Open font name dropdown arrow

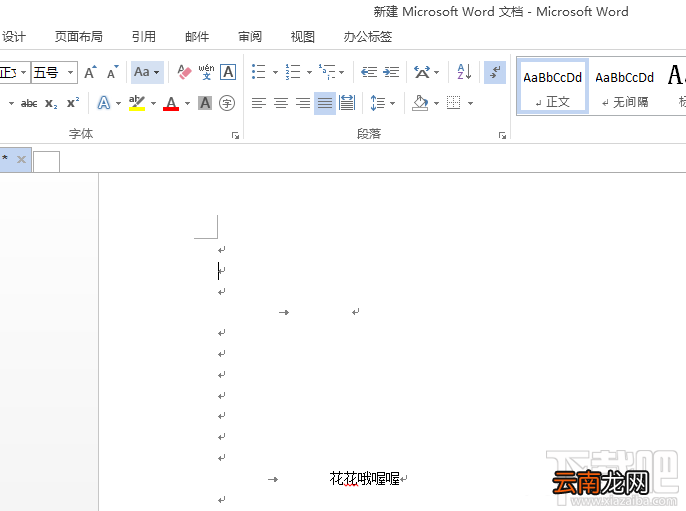[x=24, y=72]
